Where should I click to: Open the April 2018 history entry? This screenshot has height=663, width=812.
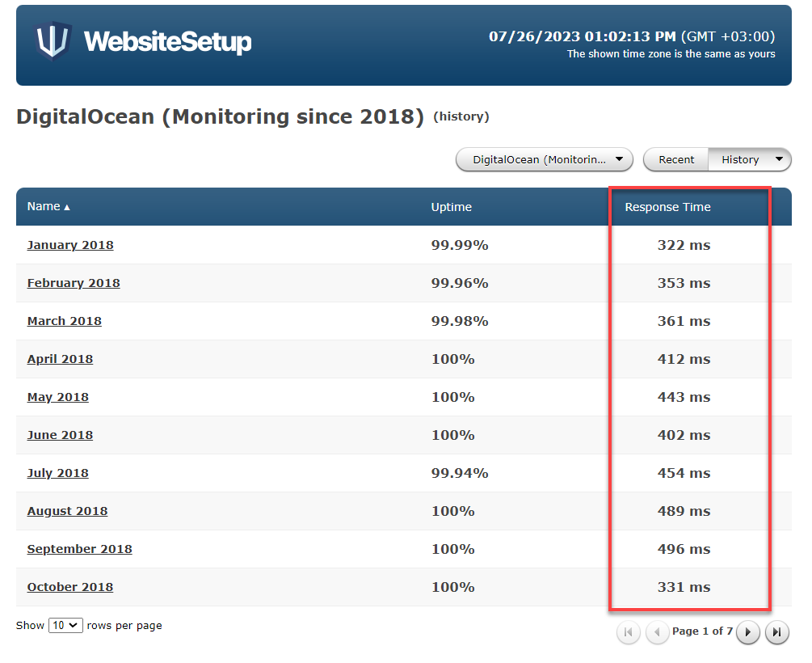point(60,359)
